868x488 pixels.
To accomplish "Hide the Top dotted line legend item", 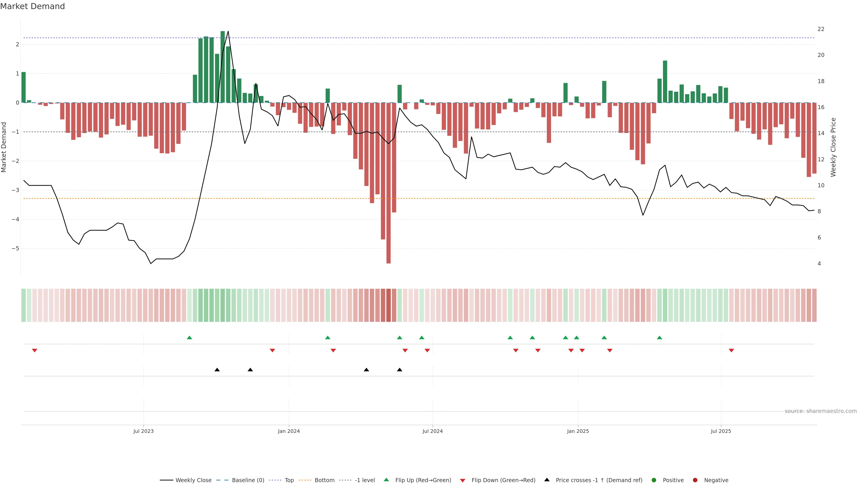I will pyautogui.click(x=289, y=480).
